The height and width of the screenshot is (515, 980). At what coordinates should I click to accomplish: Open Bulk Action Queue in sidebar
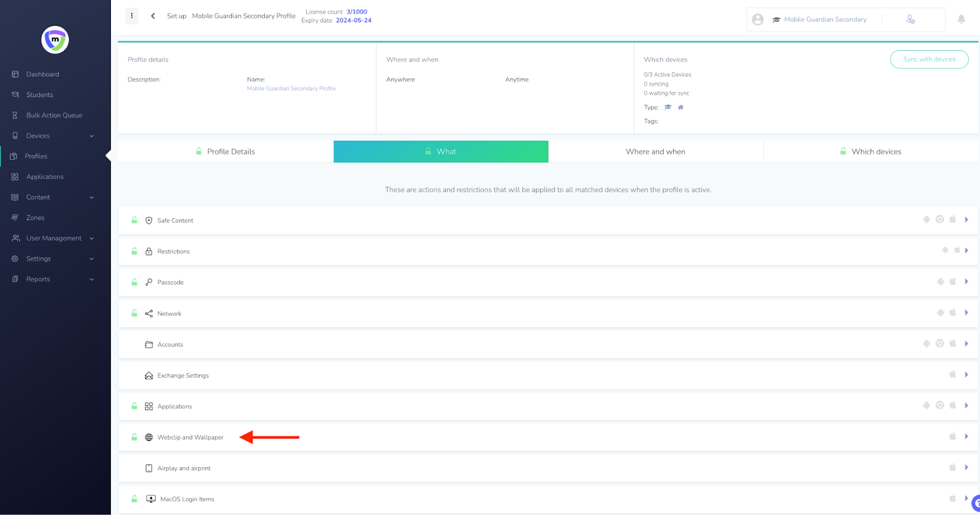[54, 115]
